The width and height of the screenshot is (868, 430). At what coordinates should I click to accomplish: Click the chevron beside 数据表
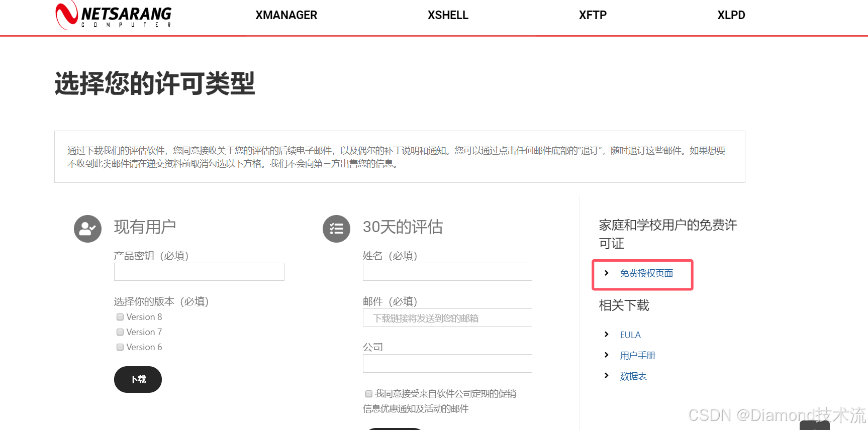point(607,375)
